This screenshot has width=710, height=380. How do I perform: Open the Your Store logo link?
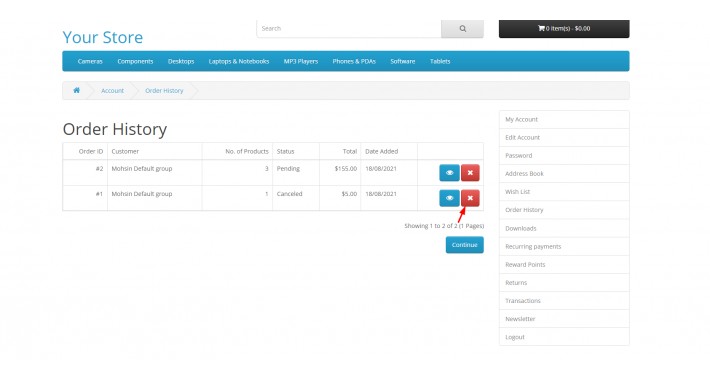coord(103,37)
